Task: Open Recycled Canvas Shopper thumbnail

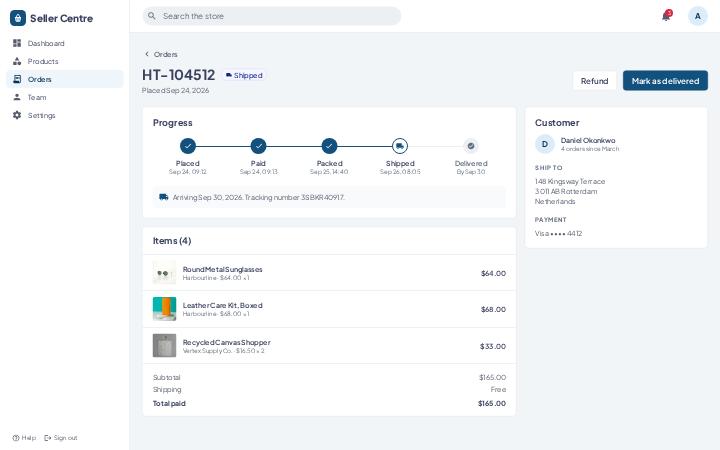Action: (164, 345)
